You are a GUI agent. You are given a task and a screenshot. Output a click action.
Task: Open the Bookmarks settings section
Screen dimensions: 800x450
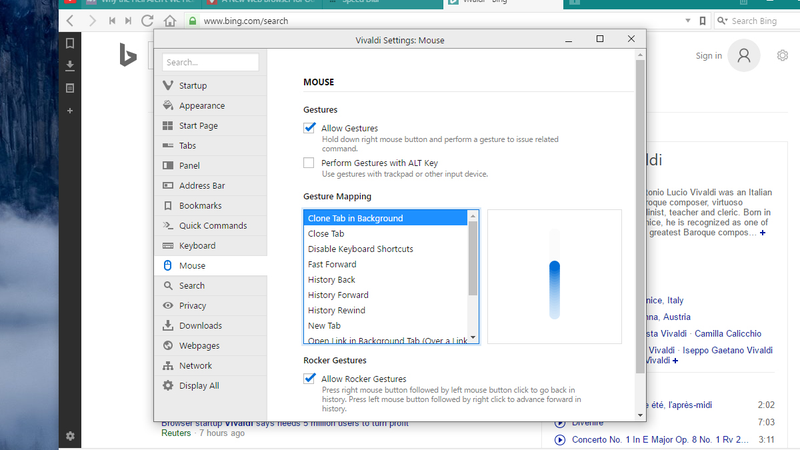click(x=211, y=206)
